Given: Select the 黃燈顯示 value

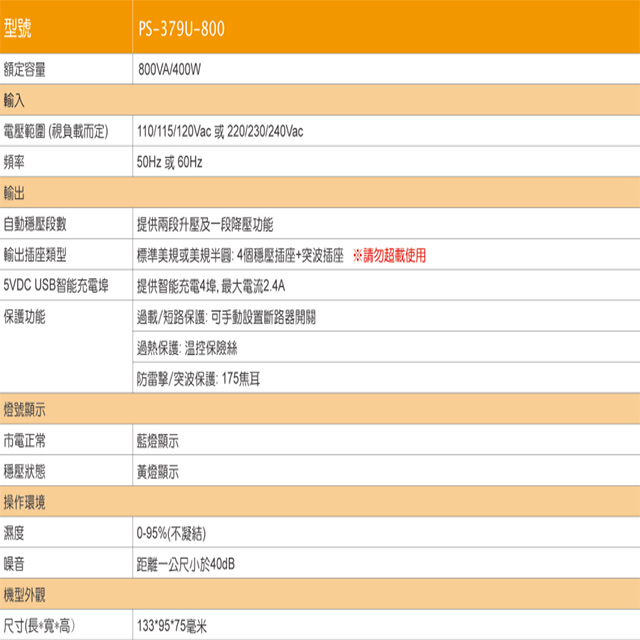Looking at the screenshot, I should (x=158, y=472).
